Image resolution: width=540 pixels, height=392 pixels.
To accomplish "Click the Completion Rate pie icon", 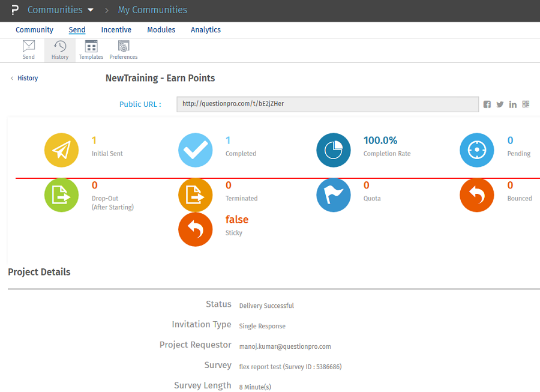I will click(x=334, y=150).
